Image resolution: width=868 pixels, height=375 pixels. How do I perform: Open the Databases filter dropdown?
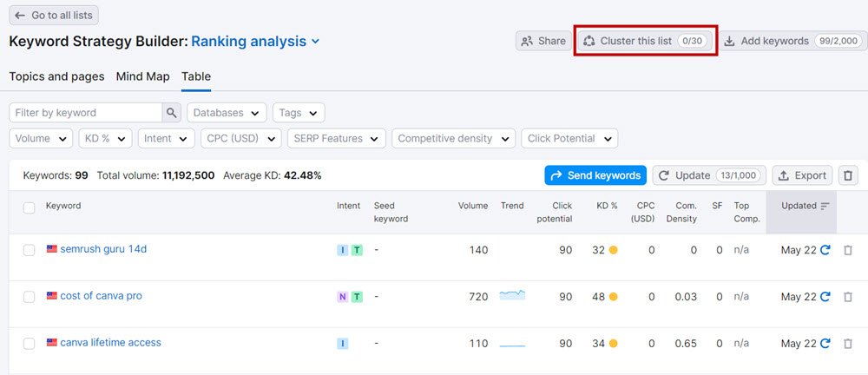pyautogui.click(x=227, y=113)
